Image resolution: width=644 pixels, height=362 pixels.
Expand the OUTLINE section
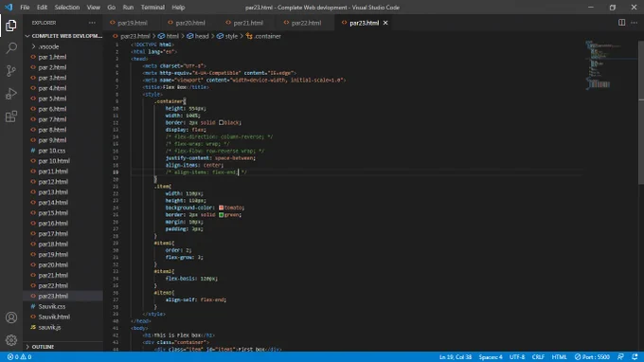[63, 347]
